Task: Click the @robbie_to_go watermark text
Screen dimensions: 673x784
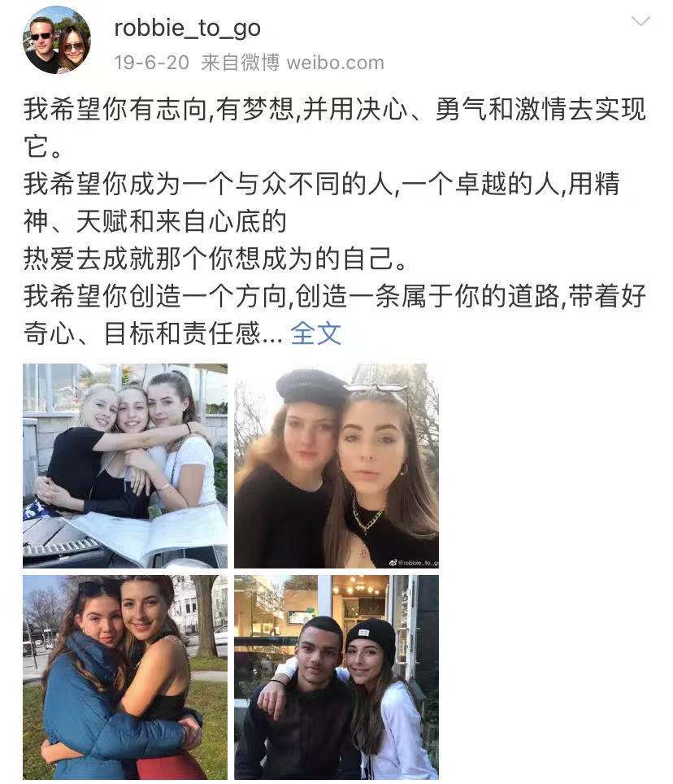Action: (x=419, y=563)
